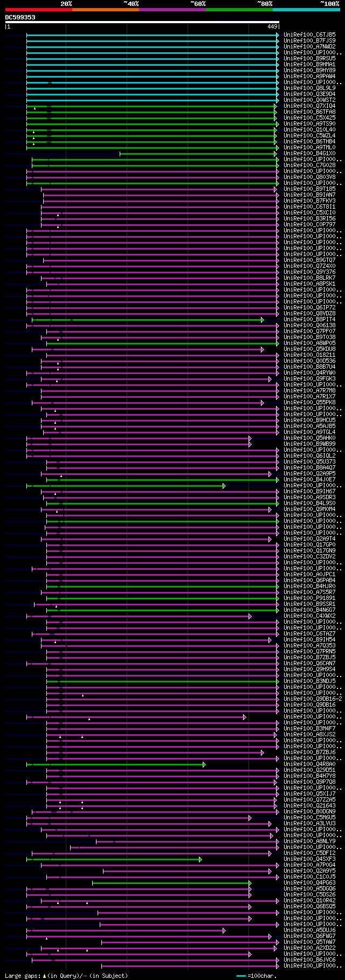Viewport: 345px width, 980px height.
Task: Select the UniRef100_A8PSK1 label
Action: (309, 284)
